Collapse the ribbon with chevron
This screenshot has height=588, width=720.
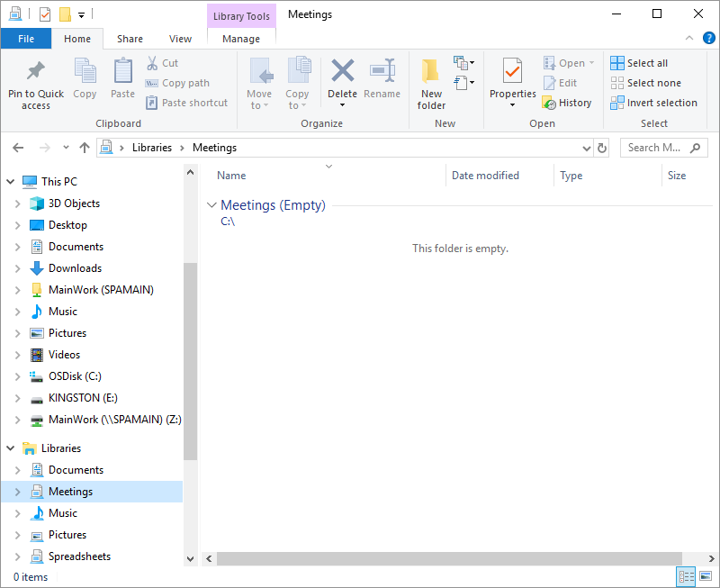(689, 38)
